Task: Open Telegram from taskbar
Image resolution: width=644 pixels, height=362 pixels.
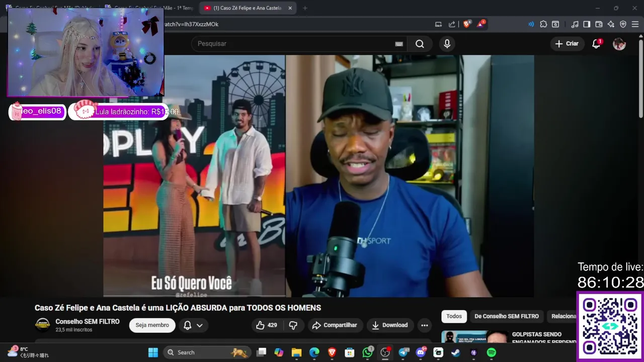Action: click(403, 352)
